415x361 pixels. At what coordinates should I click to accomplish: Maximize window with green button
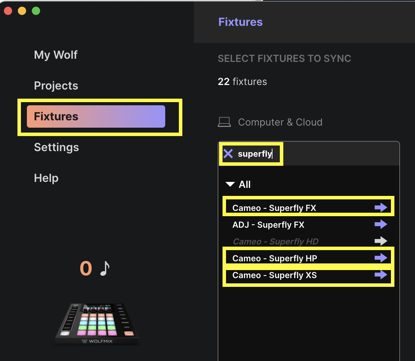(x=36, y=11)
